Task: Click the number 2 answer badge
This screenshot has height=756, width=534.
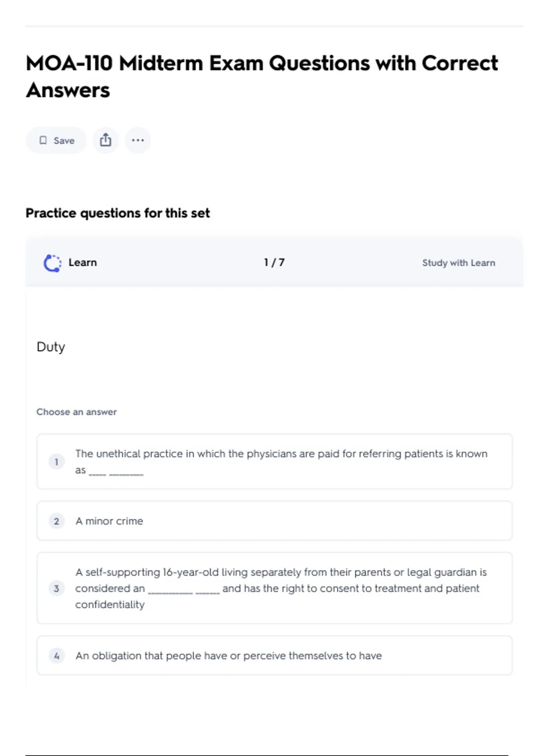Action: point(57,521)
